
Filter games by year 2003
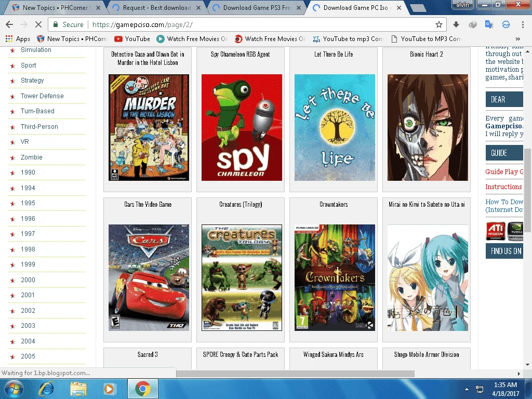[x=28, y=326]
